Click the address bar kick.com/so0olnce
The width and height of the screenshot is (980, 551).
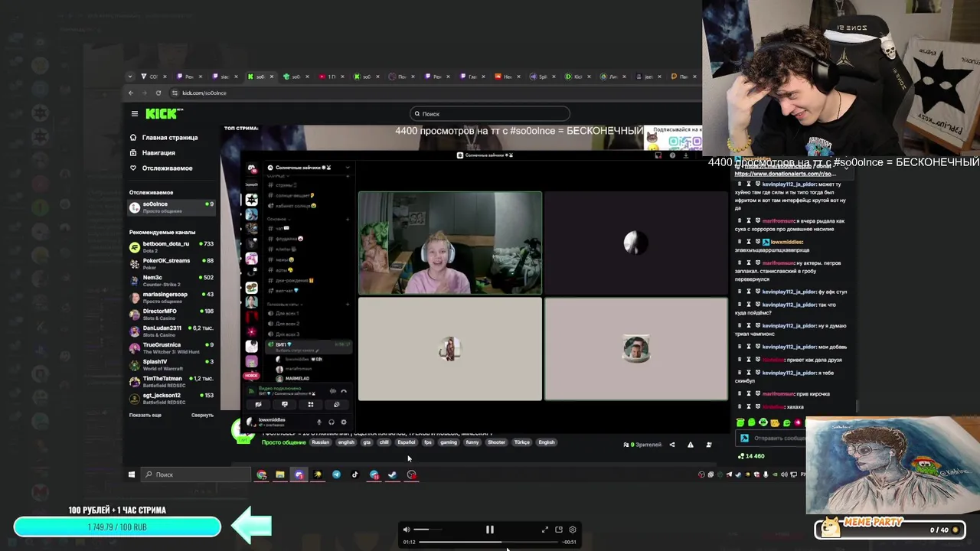tap(204, 93)
